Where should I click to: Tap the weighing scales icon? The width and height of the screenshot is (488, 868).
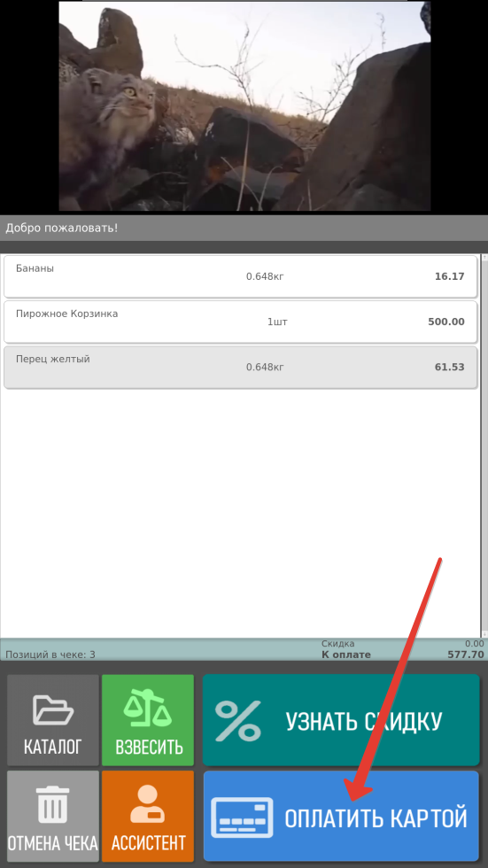point(148,710)
